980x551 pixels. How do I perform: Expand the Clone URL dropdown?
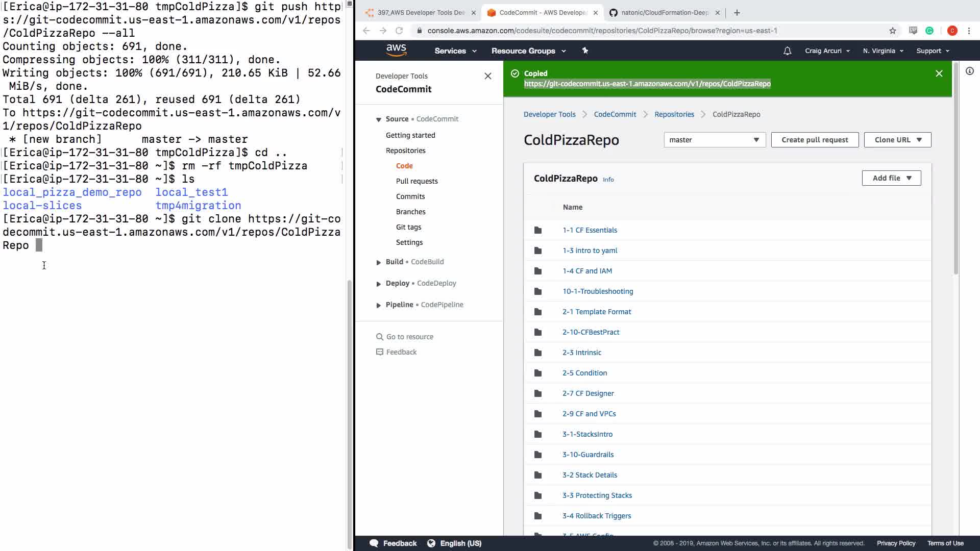[897, 140]
